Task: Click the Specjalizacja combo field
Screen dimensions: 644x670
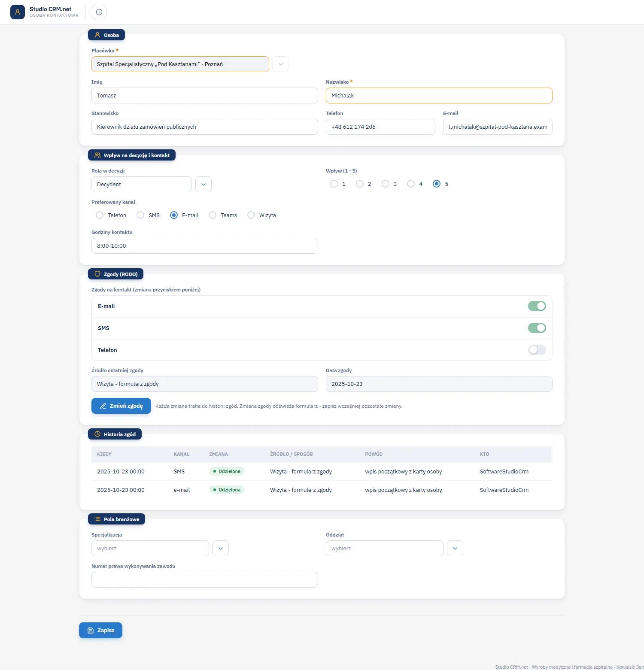Action: (150, 549)
